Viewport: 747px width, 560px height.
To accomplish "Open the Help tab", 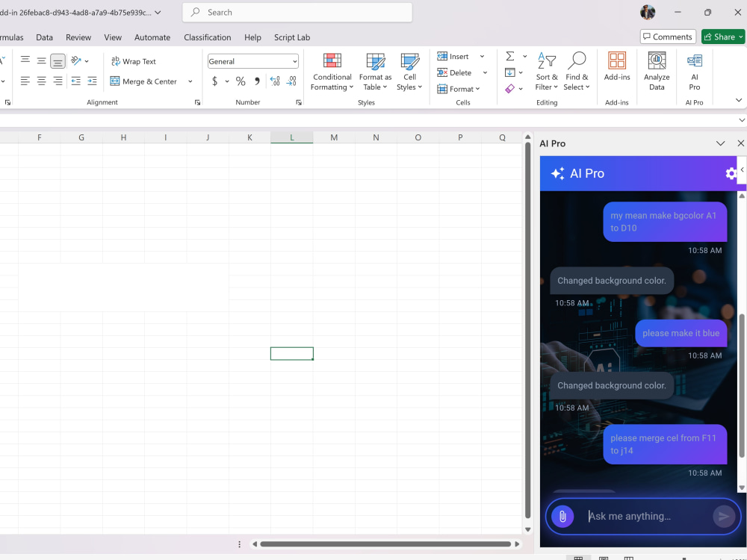I will 252,37.
